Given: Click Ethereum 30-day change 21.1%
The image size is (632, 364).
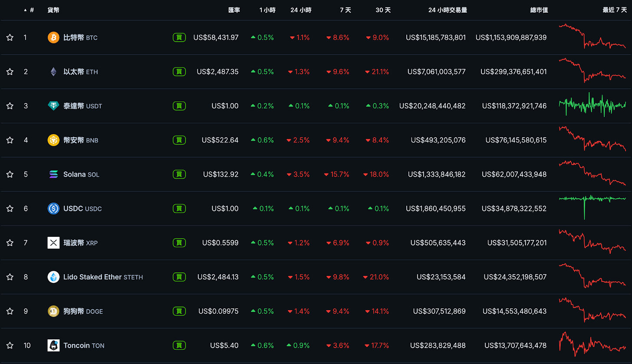Looking at the screenshot, I should click(x=377, y=72).
